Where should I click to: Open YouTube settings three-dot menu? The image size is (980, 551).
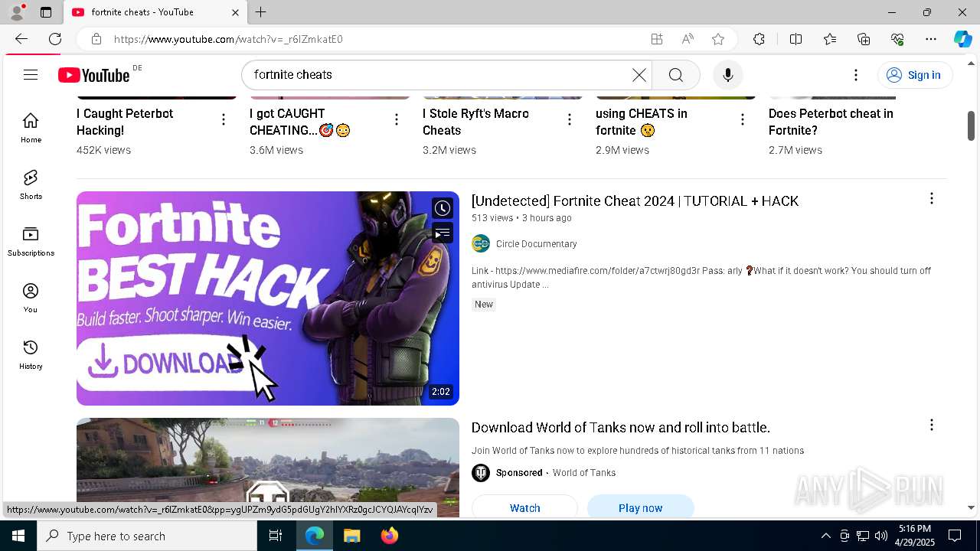[x=856, y=74]
